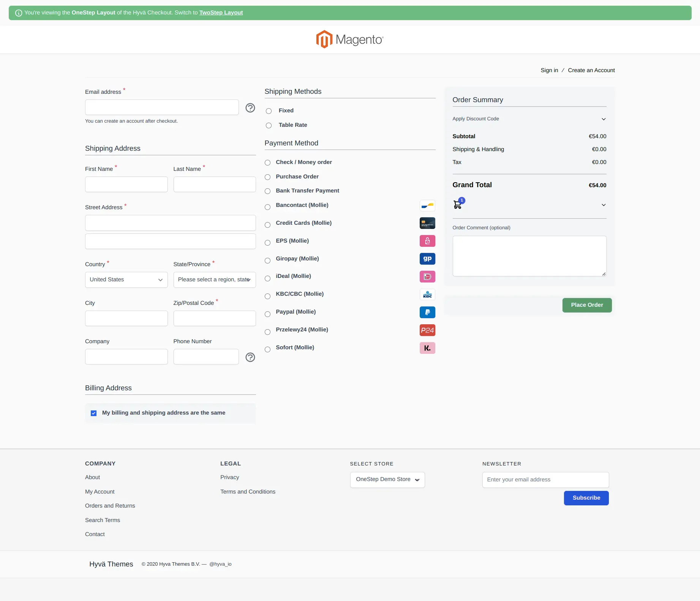Uncheck billing and shipping address are the same

click(93, 413)
